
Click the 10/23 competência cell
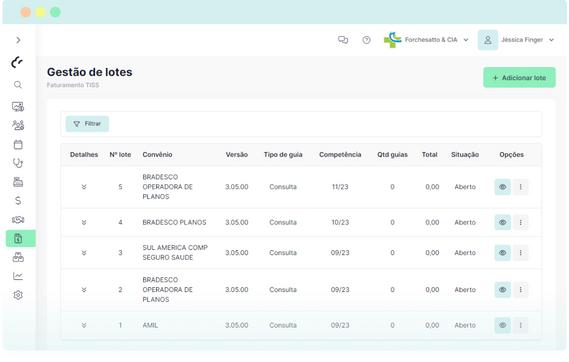pos(340,222)
